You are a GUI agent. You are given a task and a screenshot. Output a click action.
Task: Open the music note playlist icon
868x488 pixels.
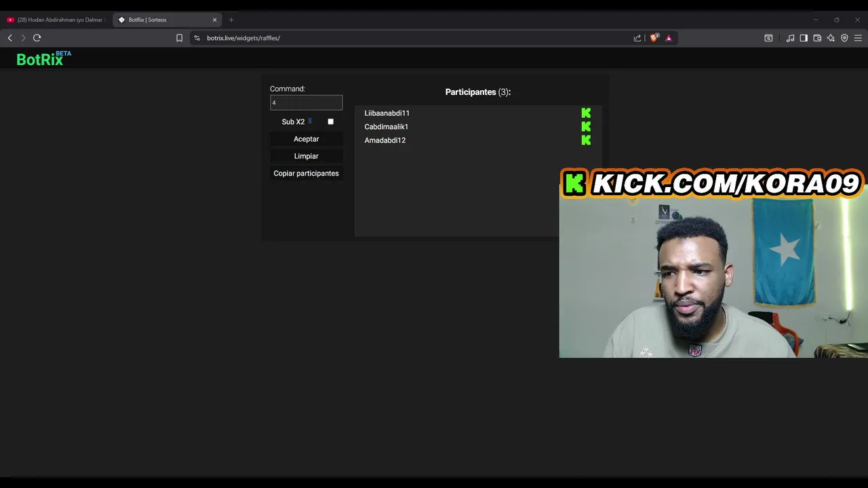[790, 38]
